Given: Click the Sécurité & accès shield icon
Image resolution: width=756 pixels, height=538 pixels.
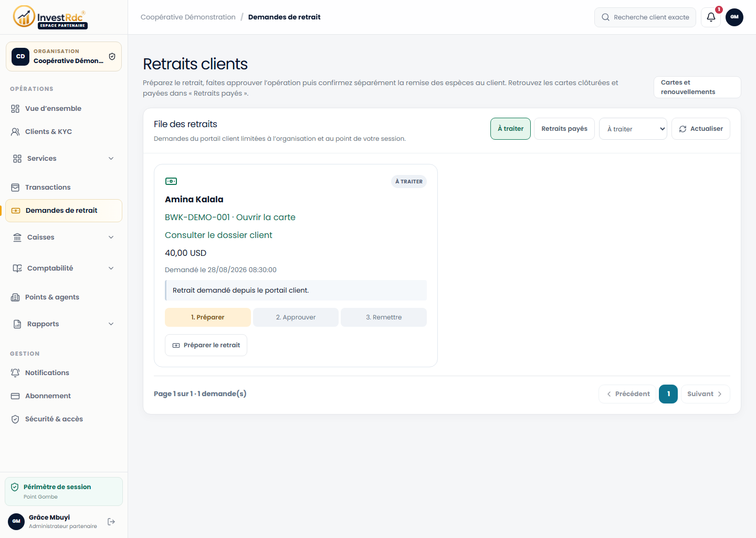Looking at the screenshot, I should tap(15, 419).
